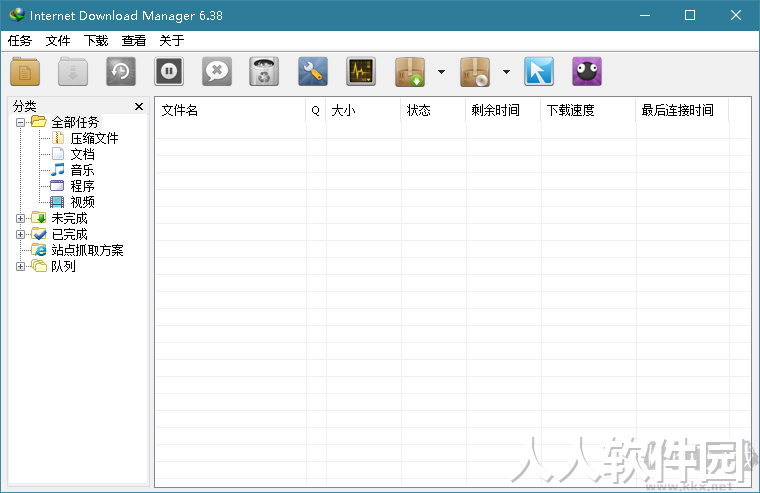
Task: Click checkmark folder icon beside 已完成
Action: click(x=39, y=234)
